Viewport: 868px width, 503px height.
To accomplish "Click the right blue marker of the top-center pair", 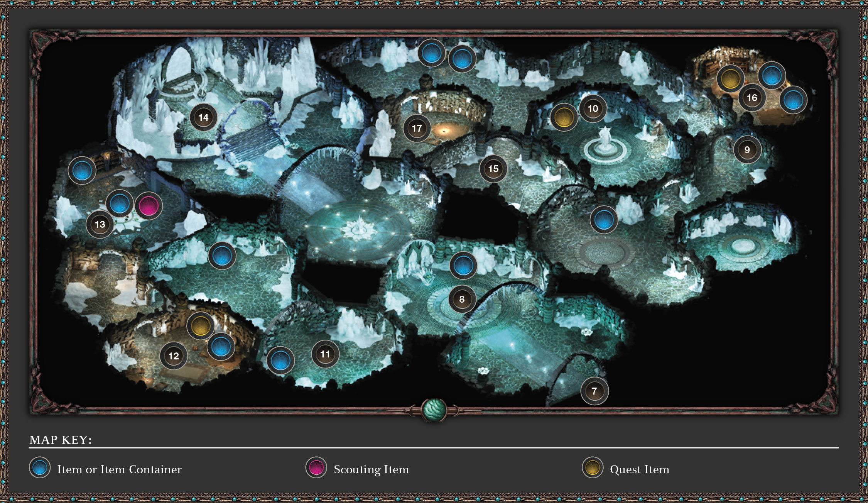I will pos(462,59).
